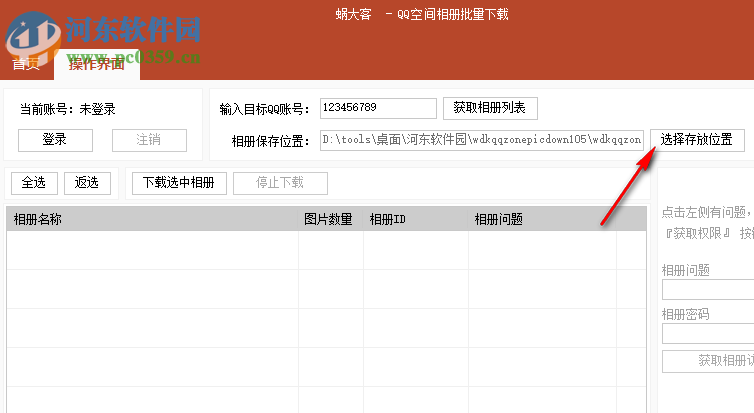Click 反选 to invert selection
754x413 pixels.
[87, 183]
